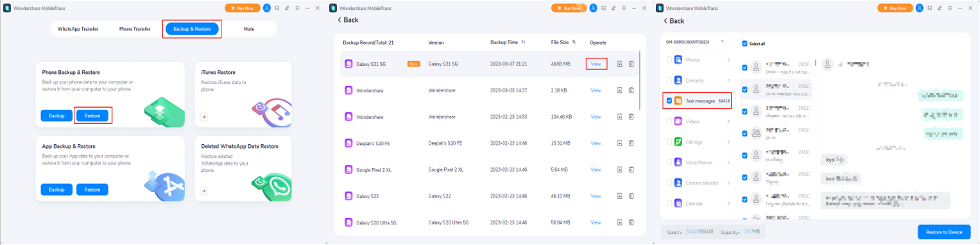Viewport: 980px width, 245px height.
Task: Click restore icon for Galaxy S20 Ultra 5G backup
Action: click(x=620, y=222)
